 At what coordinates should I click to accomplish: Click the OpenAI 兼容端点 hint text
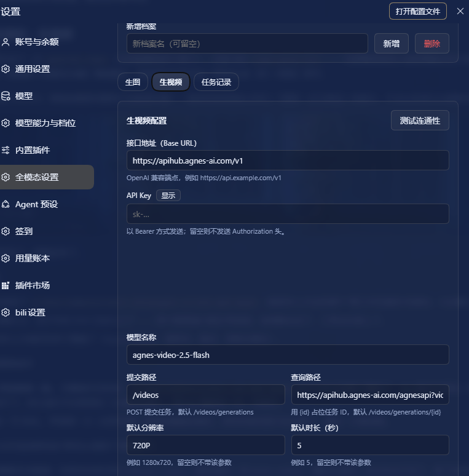pyautogui.click(x=204, y=178)
